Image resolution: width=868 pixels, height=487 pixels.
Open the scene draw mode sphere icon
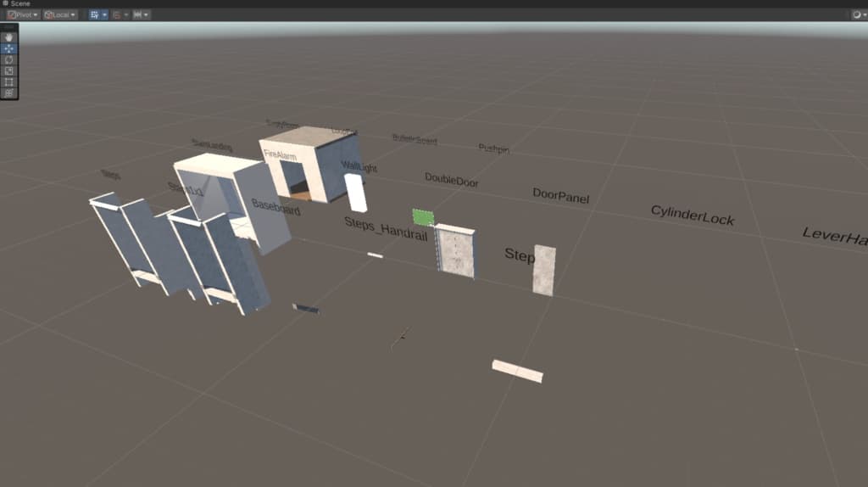[x=856, y=15]
